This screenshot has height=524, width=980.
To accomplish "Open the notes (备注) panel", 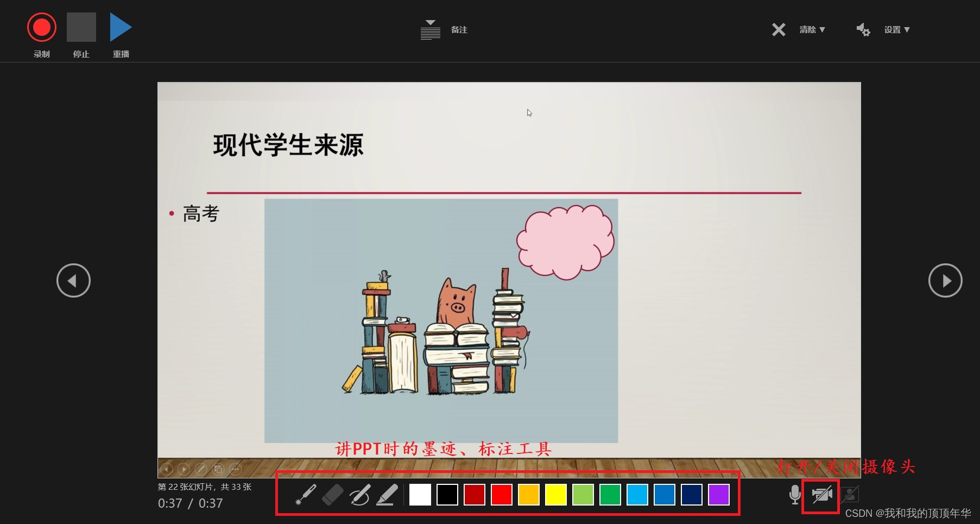I will pyautogui.click(x=444, y=30).
